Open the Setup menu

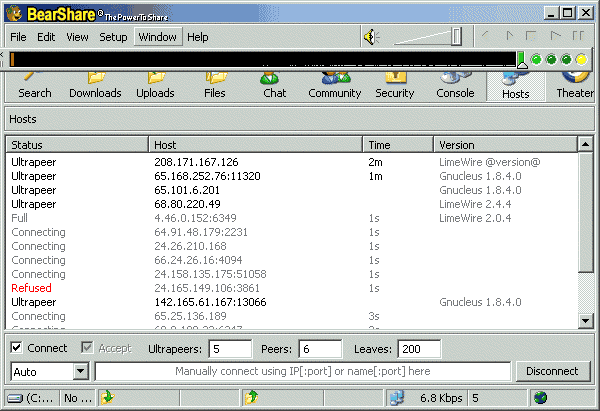pos(113,37)
